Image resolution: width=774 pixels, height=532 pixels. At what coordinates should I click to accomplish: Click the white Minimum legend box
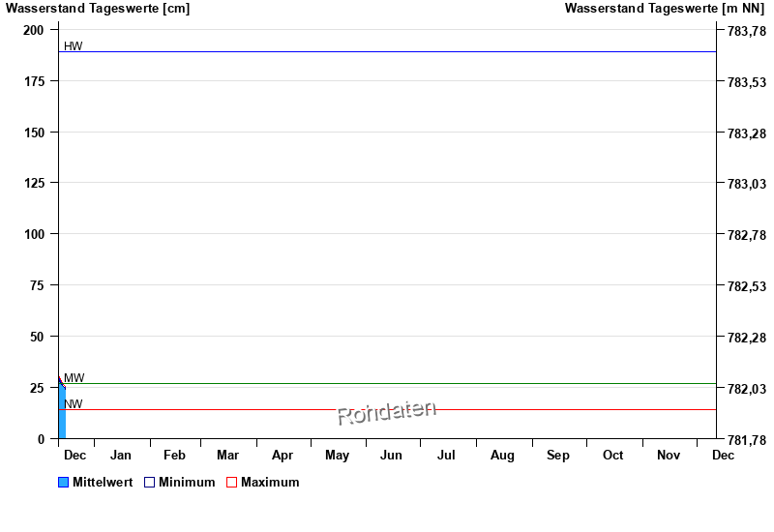pyautogui.click(x=149, y=483)
